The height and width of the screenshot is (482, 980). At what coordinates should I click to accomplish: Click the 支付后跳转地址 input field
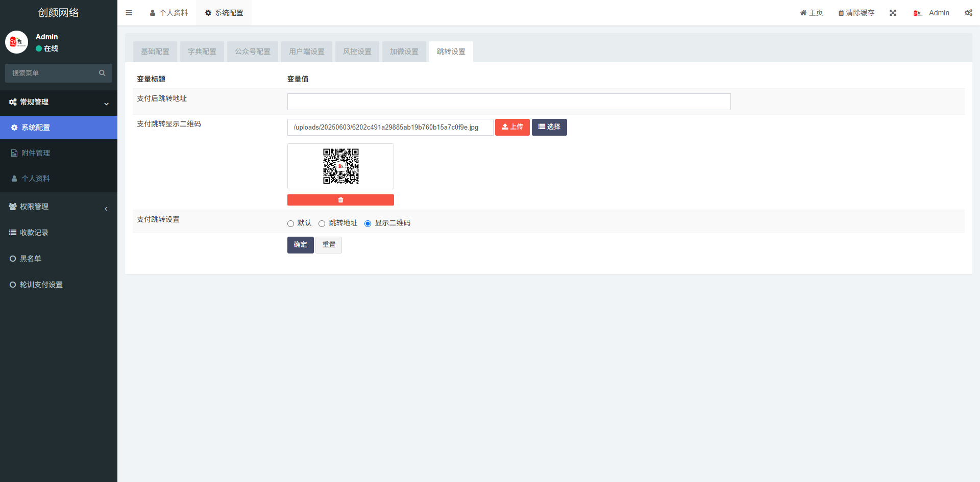pos(508,102)
